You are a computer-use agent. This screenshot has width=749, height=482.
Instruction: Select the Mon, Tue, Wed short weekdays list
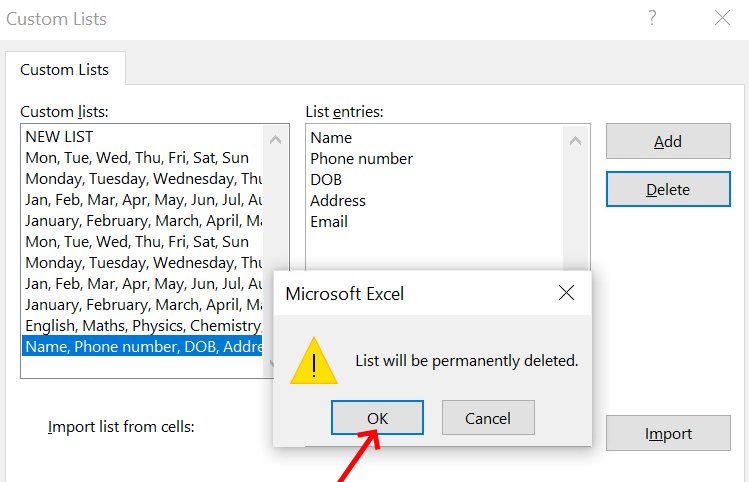click(137, 158)
